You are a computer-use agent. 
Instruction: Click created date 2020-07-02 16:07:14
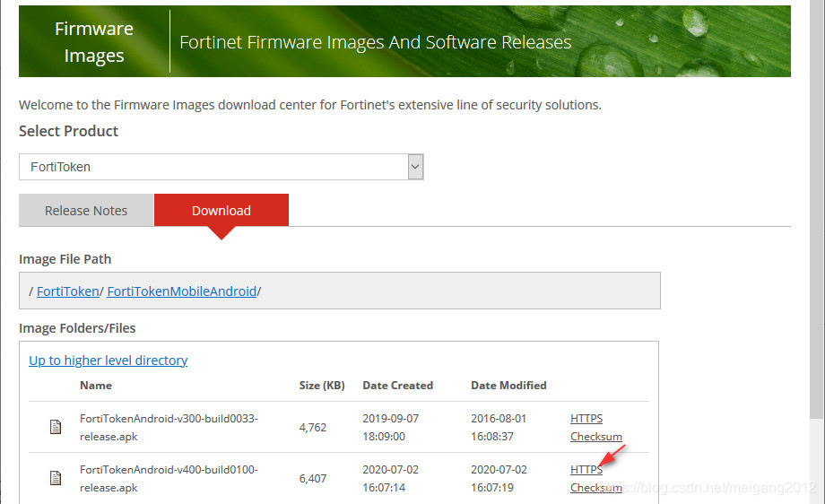point(390,478)
